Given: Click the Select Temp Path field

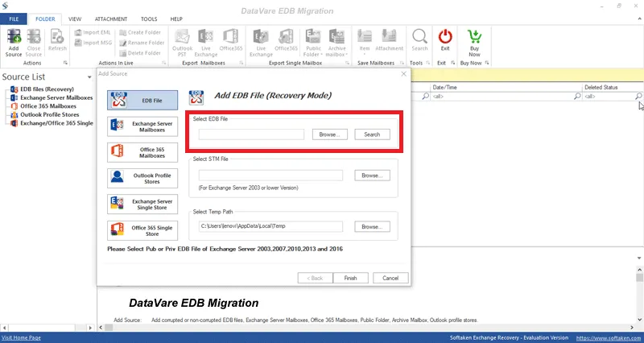Looking at the screenshot, I should (x=270, y=226).
